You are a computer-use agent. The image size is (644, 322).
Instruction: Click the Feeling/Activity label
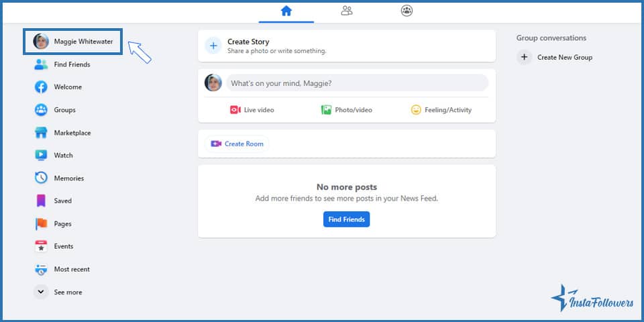tap(448, 110)
